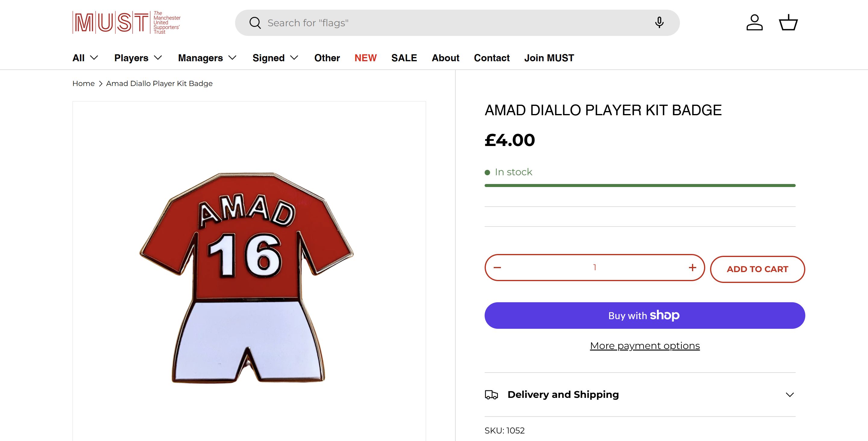Increase quantity with plus icon

[x=693, y=268]
